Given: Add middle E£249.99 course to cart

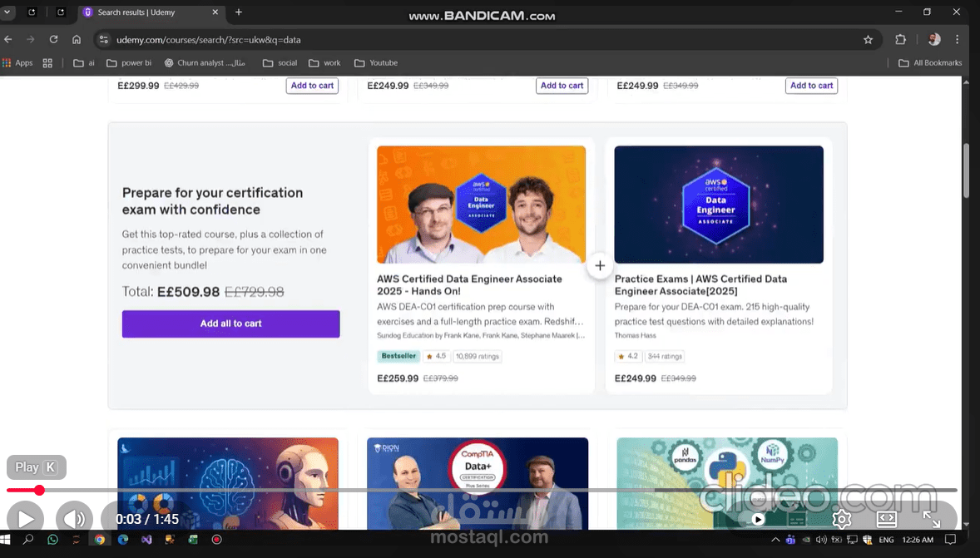Looking at the screenshot, I should coord(562,86).
